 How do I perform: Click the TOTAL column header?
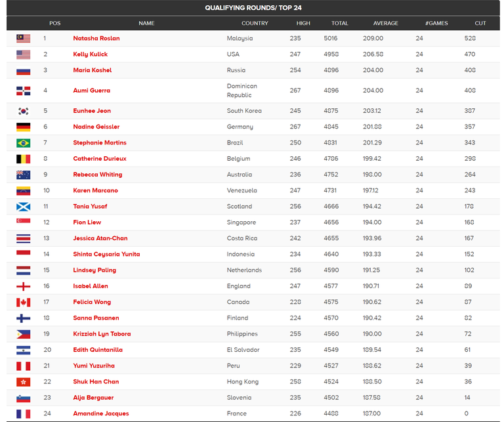pyautogui.click(x=340, y=23)
